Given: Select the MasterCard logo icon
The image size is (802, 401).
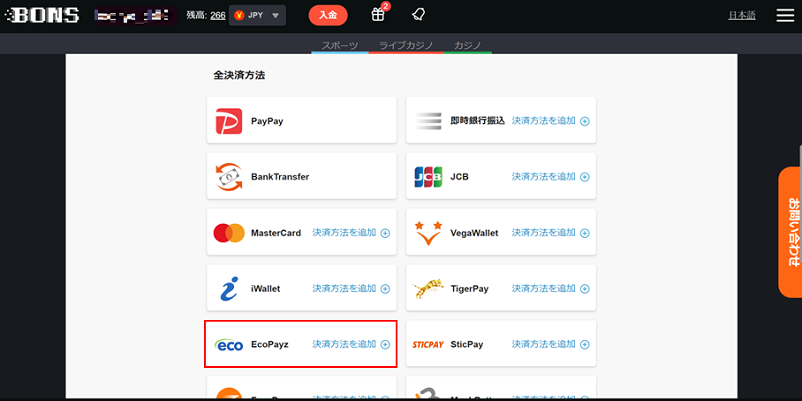Looking at the screenshot, I should (229, 233).
